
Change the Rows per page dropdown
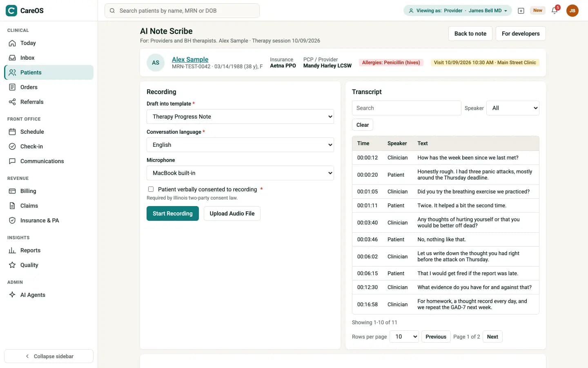click(x=404, y=337)
